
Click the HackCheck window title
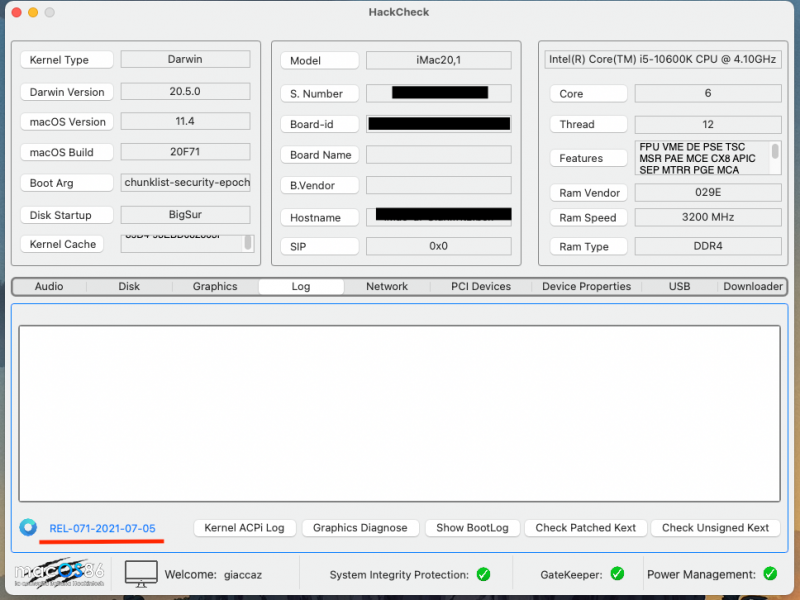tap(399, 12)
